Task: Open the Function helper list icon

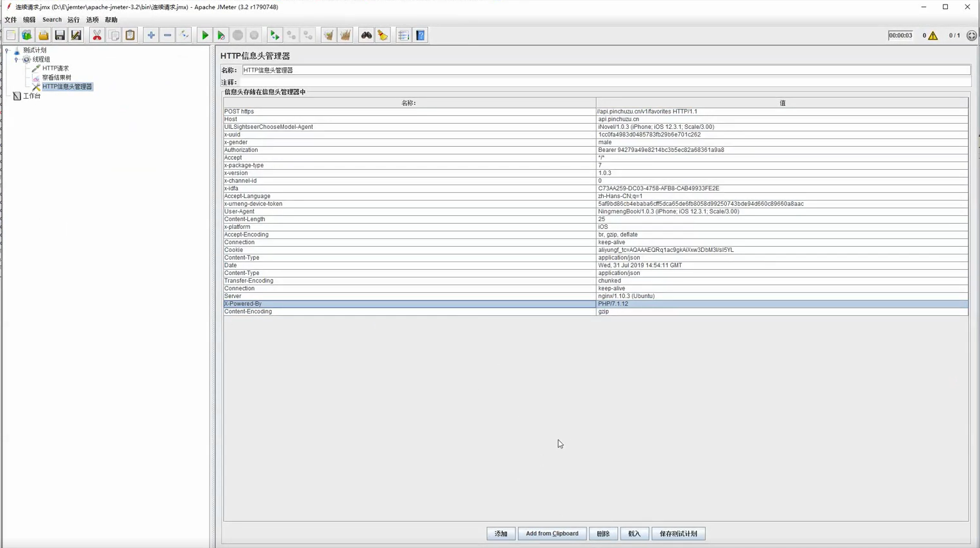Action: (x=403, y=35)
